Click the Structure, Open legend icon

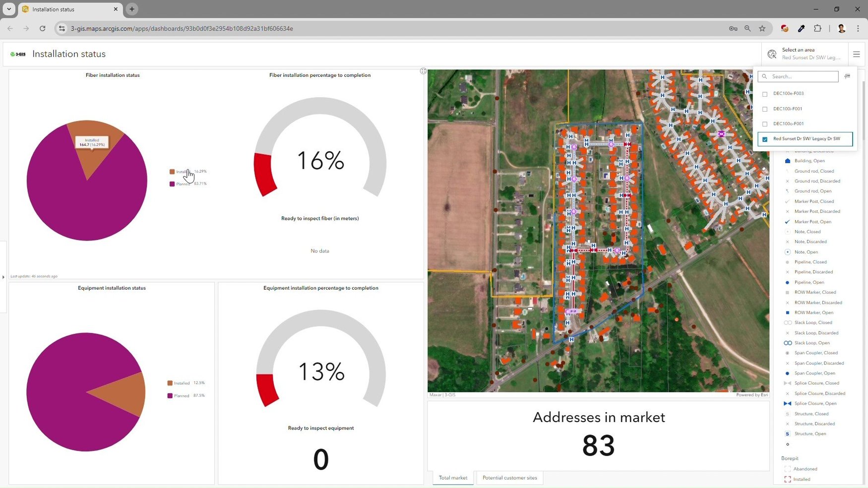787,433
